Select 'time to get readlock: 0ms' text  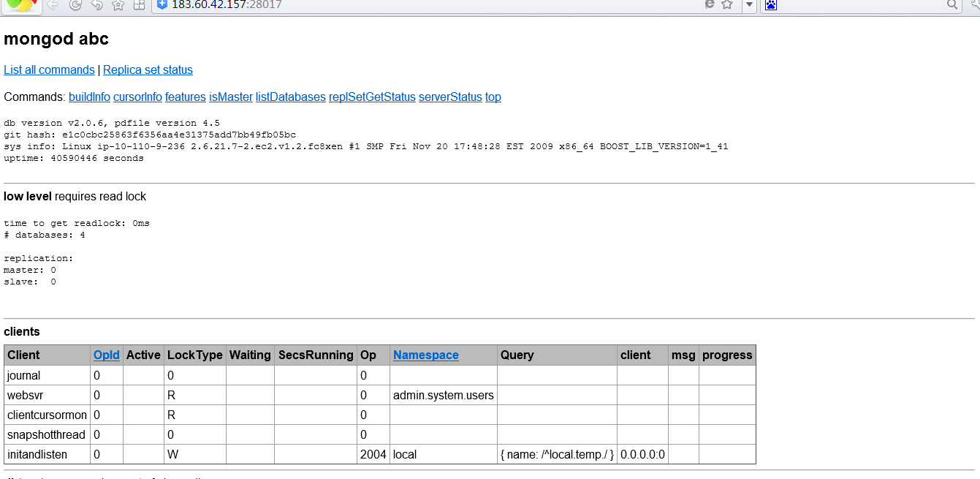(x=77, y=223)
